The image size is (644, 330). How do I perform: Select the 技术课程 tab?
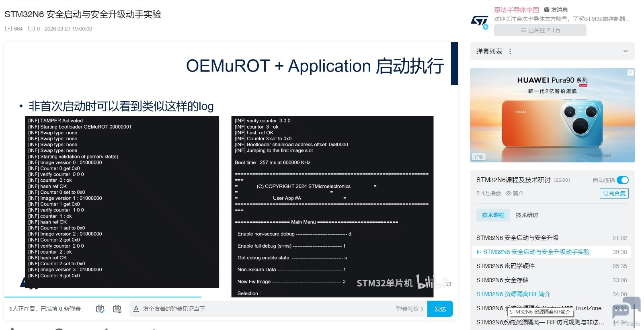click(x=493, y=215)
